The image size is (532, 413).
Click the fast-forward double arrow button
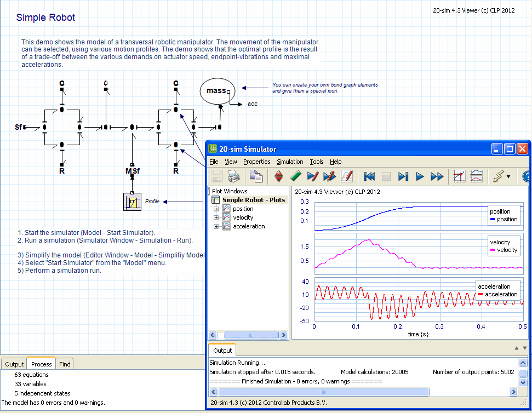[437, 176]
